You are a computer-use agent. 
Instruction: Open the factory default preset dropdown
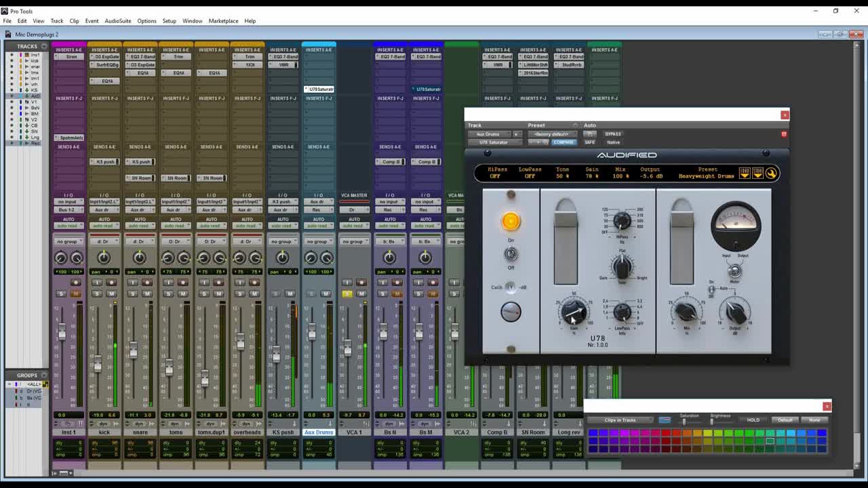click(x=552, y=134)
